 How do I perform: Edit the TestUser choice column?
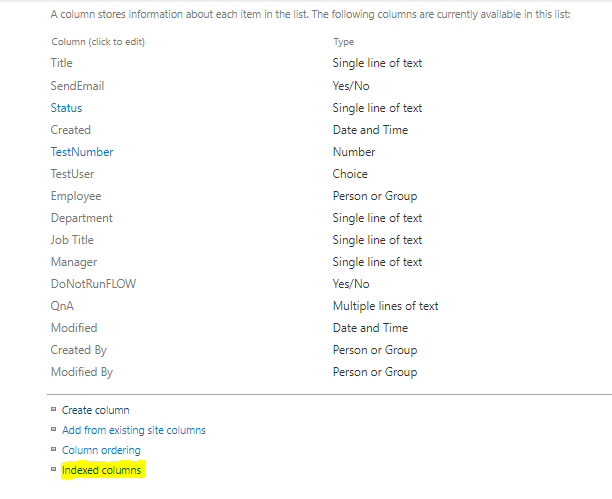[x=72, y=174]
